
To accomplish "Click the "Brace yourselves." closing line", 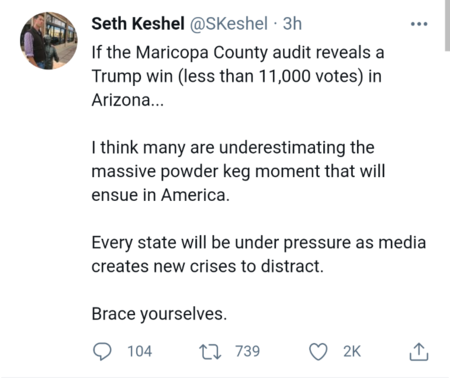I will pos(159,314).
